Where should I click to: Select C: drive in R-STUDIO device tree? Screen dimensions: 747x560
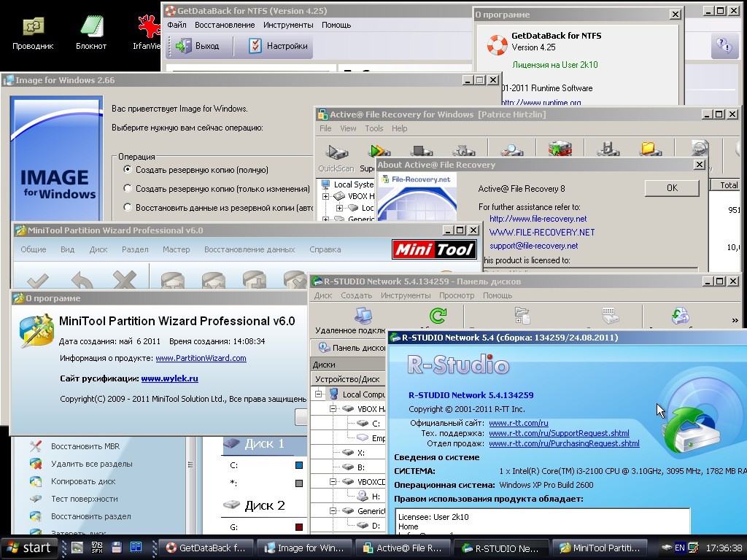pyautogui.click(x=368, y=424)
